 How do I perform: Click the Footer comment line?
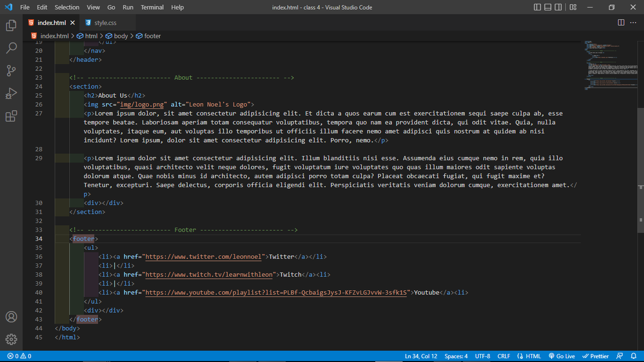pos(184,230)
